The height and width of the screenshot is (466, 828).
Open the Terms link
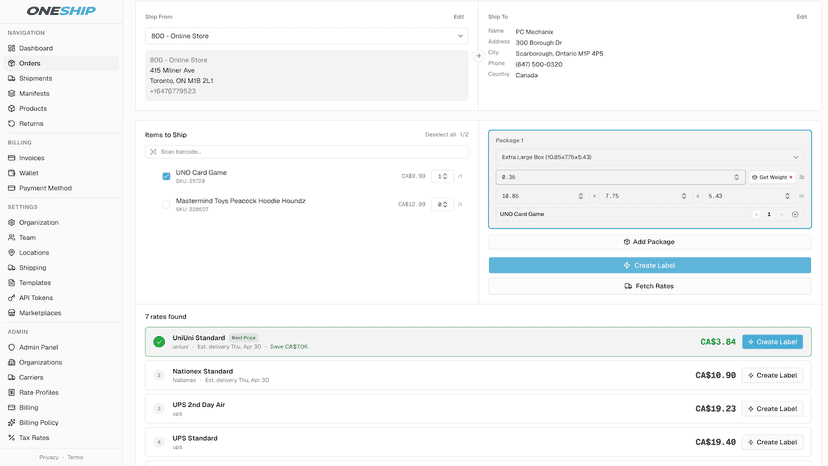click(x=76, y=458)
